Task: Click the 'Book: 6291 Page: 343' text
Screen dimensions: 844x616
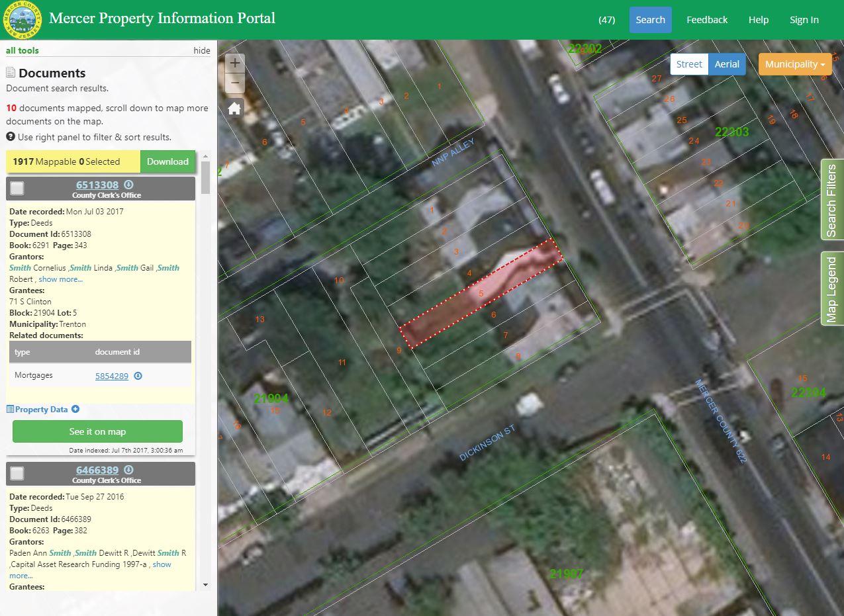Action: tap(48, 245)
